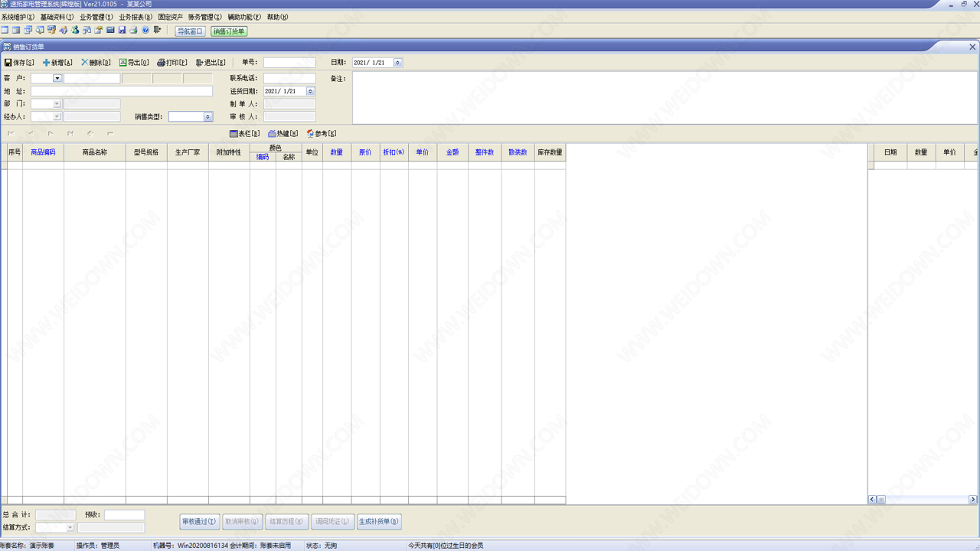Click right panel scrollbar left arrow
This screenshot has height=551, width=980.
pyautogui.click(x=872, y=500)
